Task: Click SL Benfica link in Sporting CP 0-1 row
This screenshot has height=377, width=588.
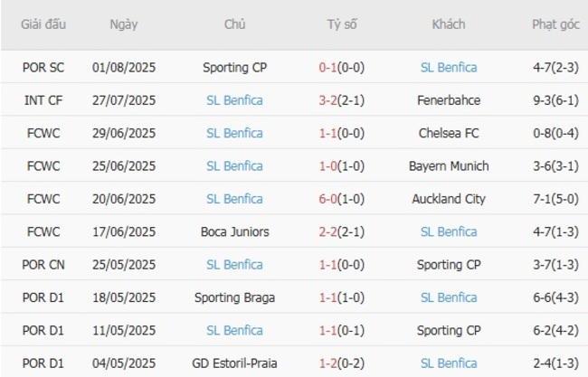Action: 449,67
